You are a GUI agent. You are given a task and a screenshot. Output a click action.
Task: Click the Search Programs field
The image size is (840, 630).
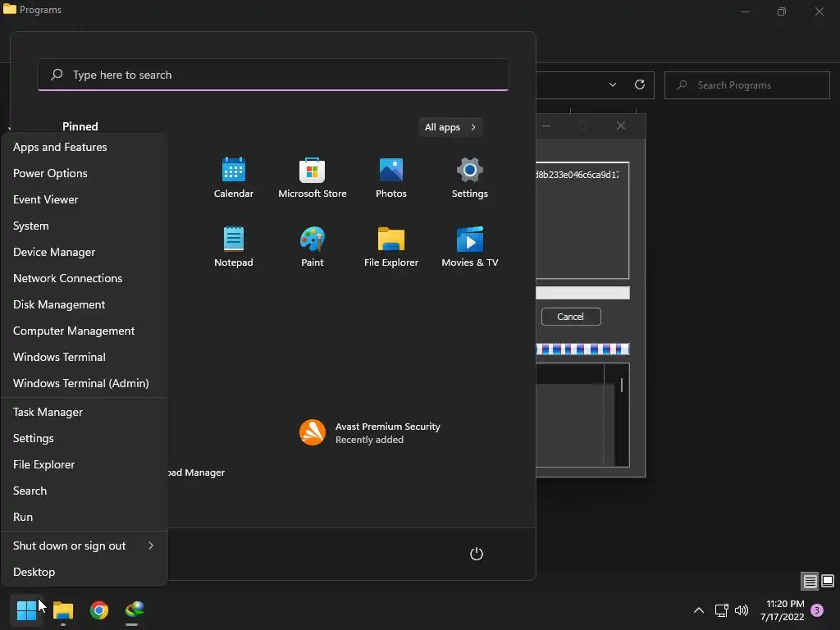point(746,85)
